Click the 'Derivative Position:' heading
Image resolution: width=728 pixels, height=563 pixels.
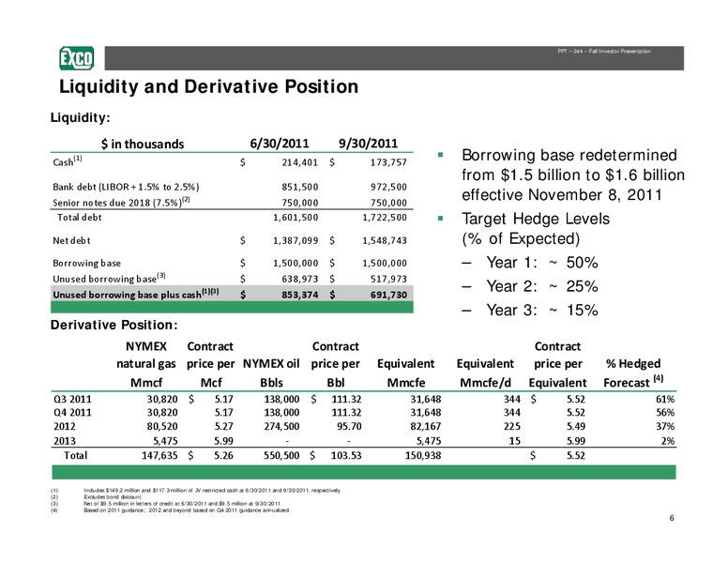click(x=114, y=326)
